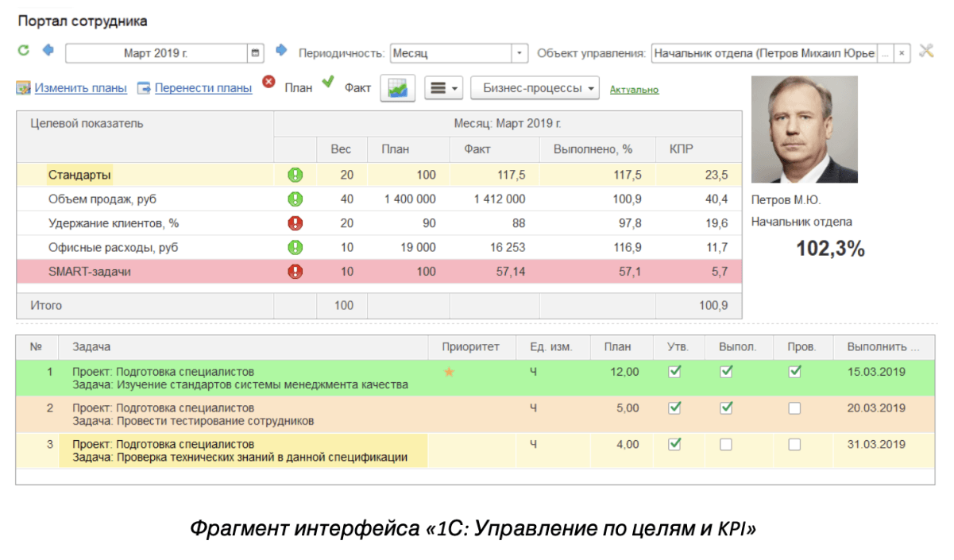Toggle Пров. checkbox for task 3
Image resolution: width=954 pixels, height=560 pixels.
[x=794, y=445]
